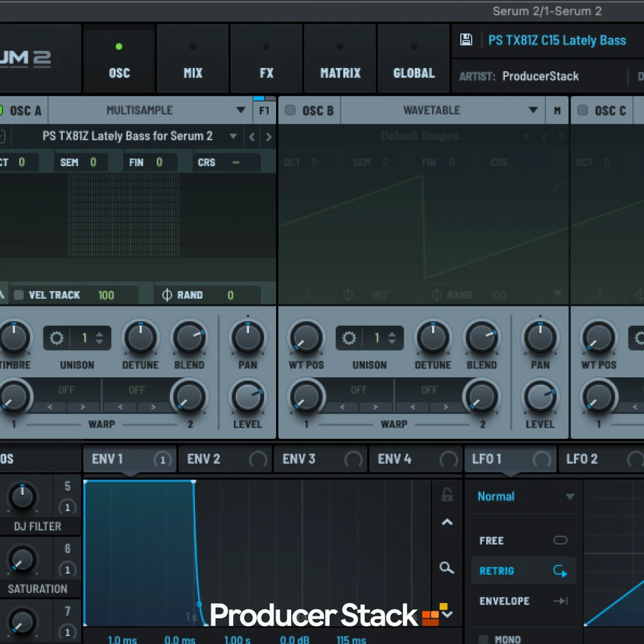This screenshot has width=644, height=644.
Task: Step OSC A unison voice count
Action: click(x=99, y=338)
